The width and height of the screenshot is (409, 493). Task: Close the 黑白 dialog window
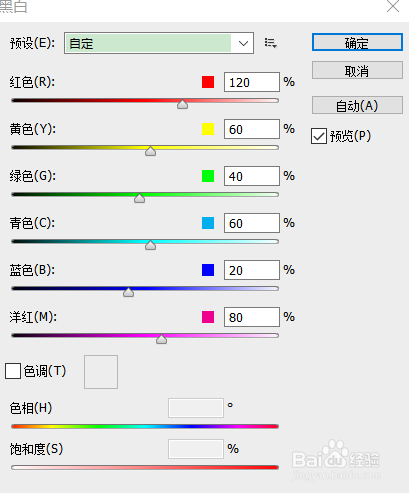pos(393,6)
